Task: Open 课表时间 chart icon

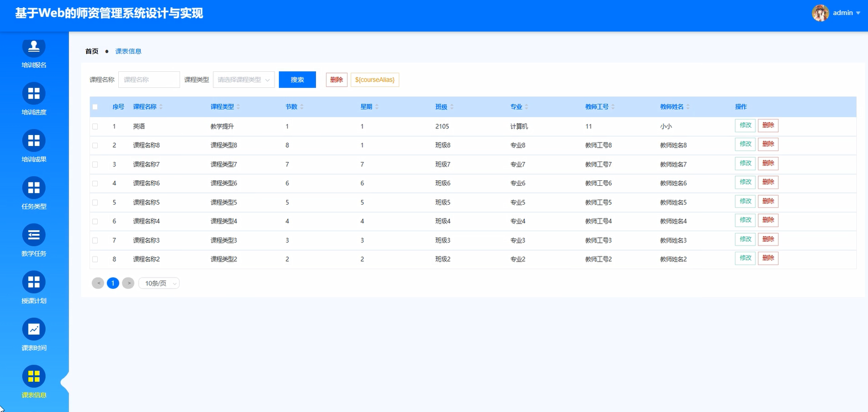Action: click(x=34, y=329)
